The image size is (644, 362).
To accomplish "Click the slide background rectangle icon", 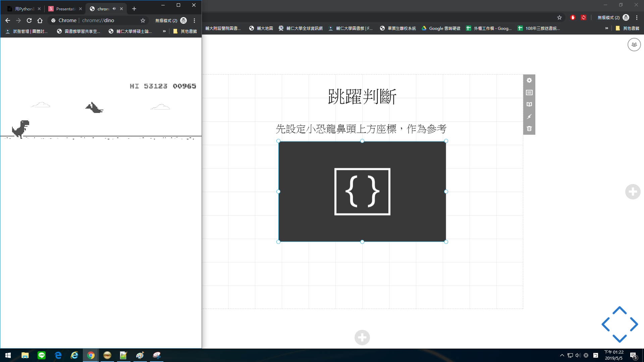I will [529, 93].
